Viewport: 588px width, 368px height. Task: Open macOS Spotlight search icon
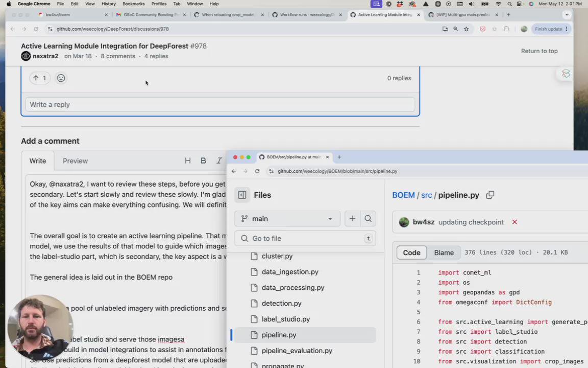(509, 4)
